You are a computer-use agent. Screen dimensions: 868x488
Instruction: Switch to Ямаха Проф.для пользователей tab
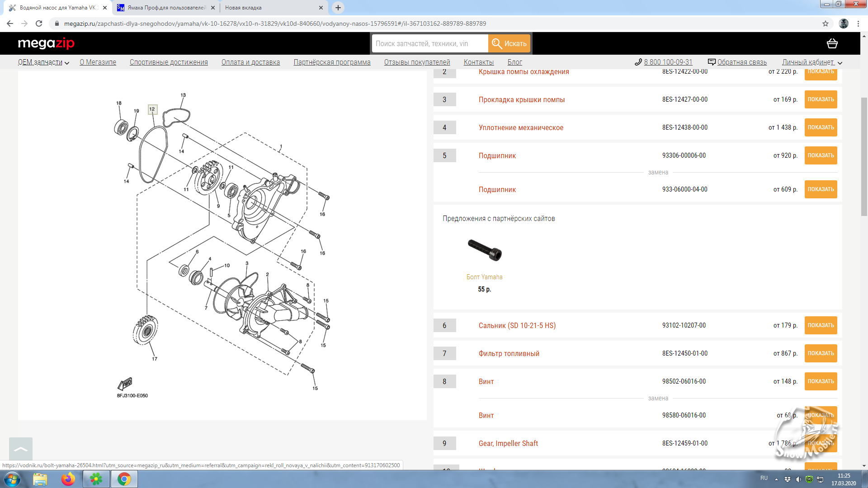166,8
